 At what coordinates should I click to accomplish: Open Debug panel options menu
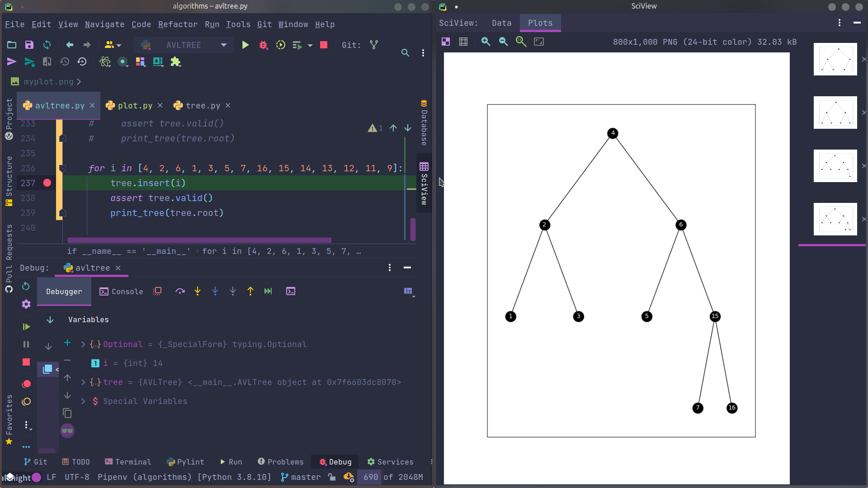pos(390,267)
